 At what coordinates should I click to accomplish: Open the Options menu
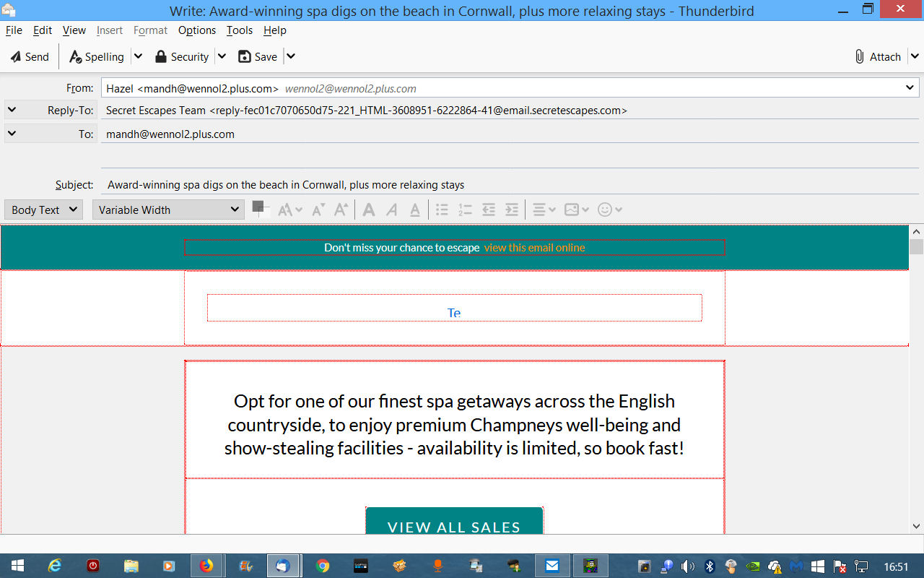click(x=197, y=30)
